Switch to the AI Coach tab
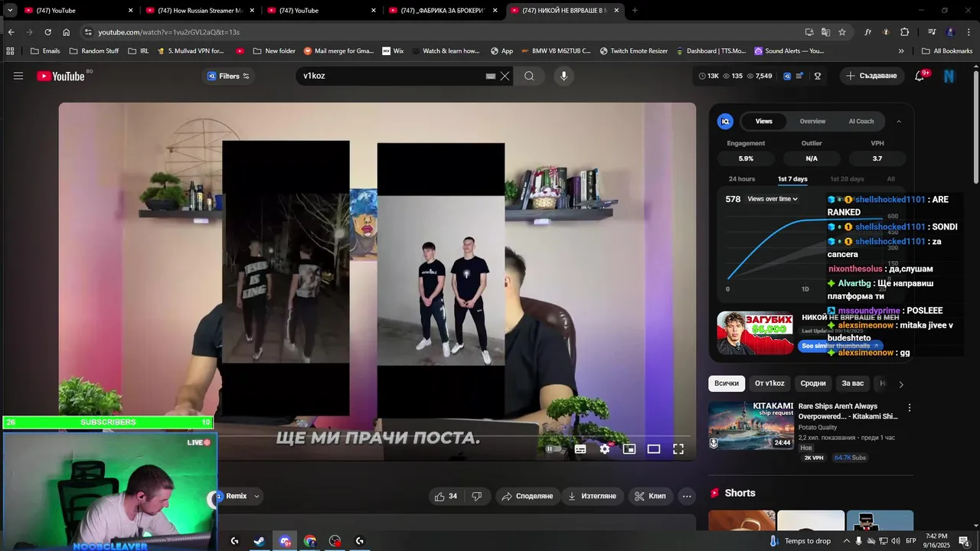 coord(861,121)
